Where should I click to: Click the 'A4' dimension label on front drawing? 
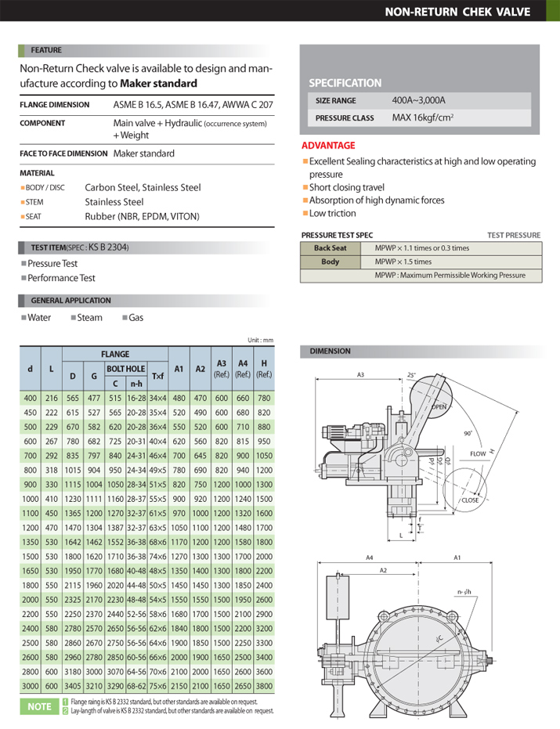click(370, 558)
